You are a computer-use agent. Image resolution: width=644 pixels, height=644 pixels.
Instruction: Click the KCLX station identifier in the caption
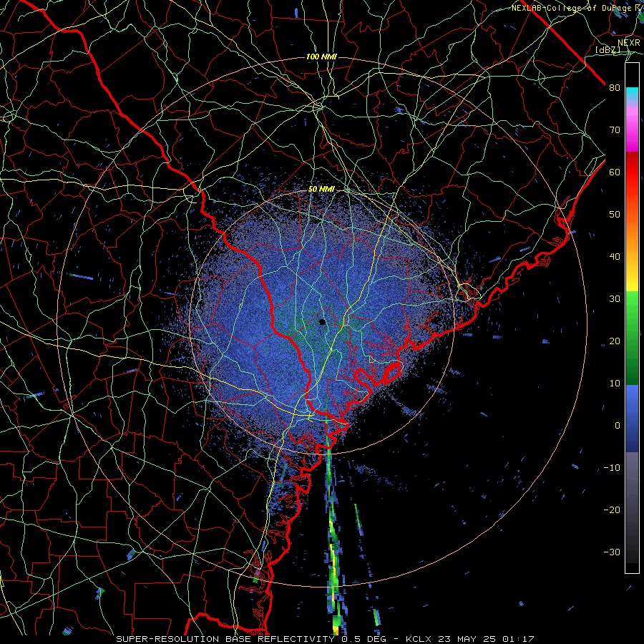pos(419,639)
